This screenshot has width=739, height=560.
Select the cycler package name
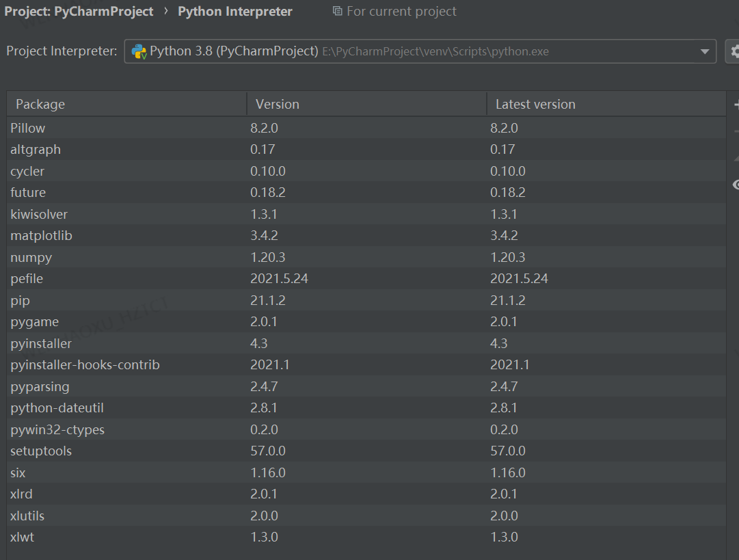point(27,171)
